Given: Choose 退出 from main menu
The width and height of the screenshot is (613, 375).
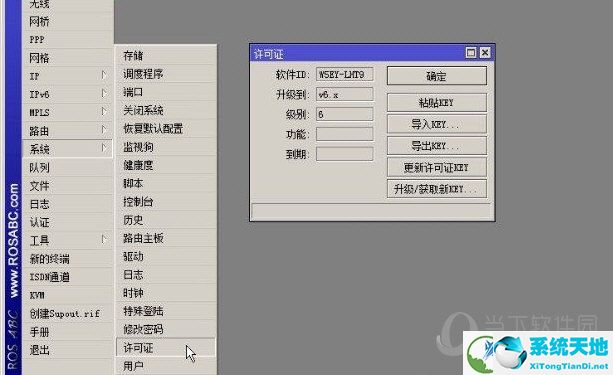Looking at the screenshot, I should point(67,350).
